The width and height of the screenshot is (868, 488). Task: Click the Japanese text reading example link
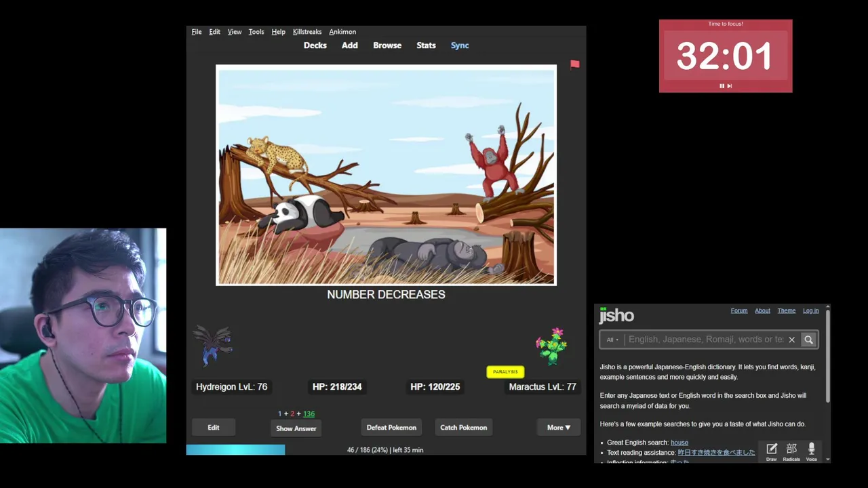pyautogui.click(x=716, y=453)
